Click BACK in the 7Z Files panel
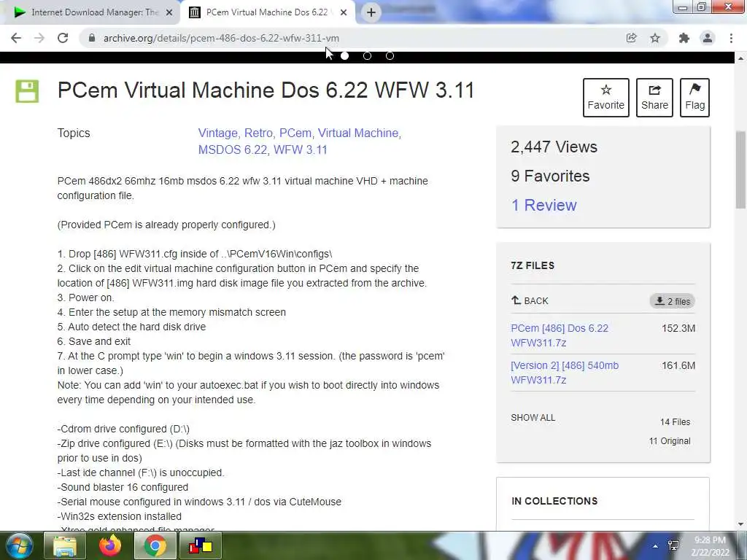Screen dimensions: 747x560 pos(530,301)
